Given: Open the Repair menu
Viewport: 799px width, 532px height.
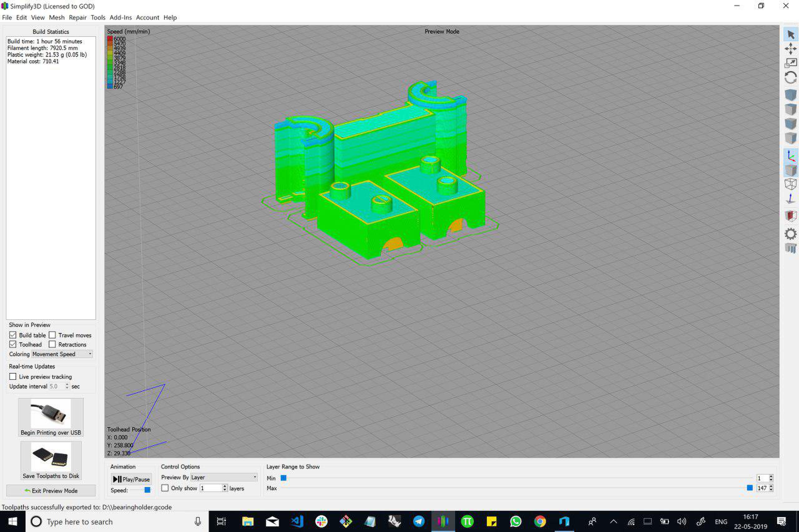Looking at the screenshot, I should click(77, 18).
